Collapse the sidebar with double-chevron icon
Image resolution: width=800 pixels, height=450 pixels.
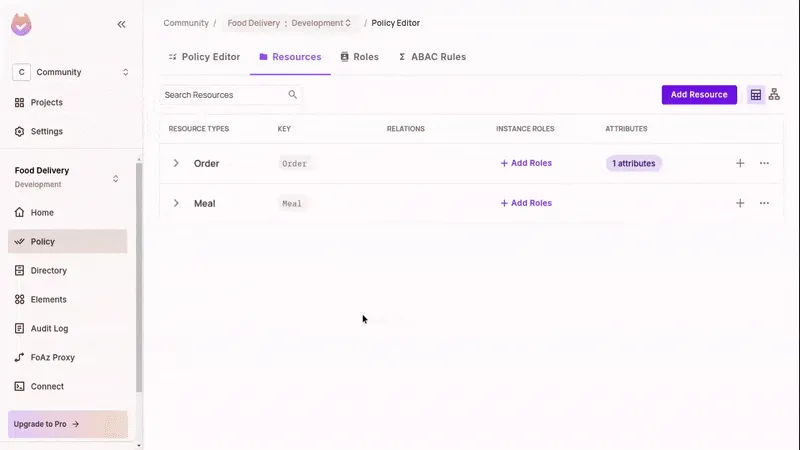pos(121,24)
